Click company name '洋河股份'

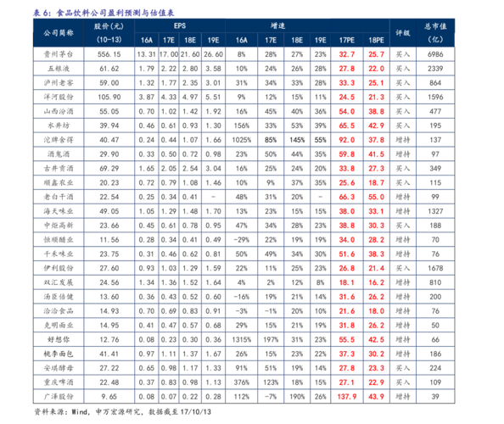pyautogui.click(x=59, y=97)
